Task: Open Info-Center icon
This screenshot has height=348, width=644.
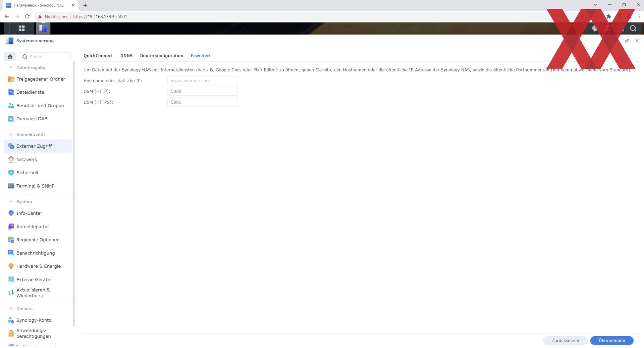Action: [x=11, y=213]
